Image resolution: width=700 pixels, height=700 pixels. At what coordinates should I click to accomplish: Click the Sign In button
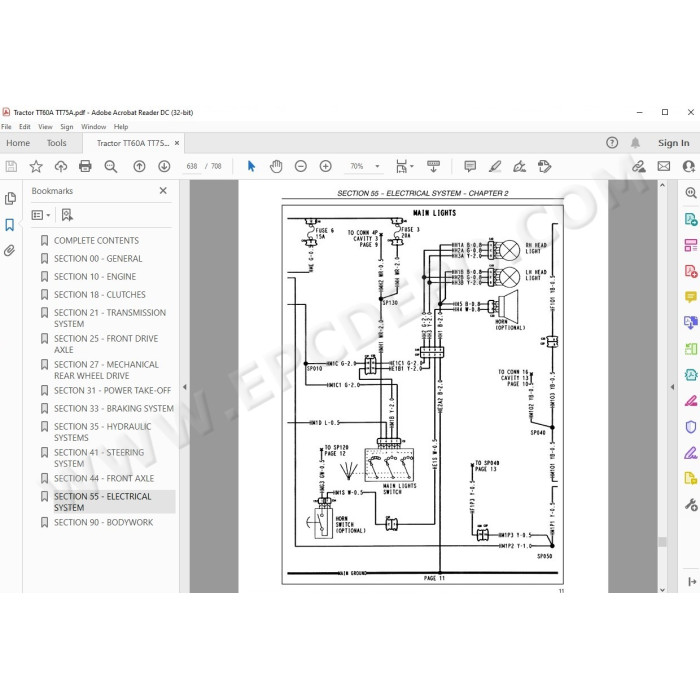coord(673,143)
